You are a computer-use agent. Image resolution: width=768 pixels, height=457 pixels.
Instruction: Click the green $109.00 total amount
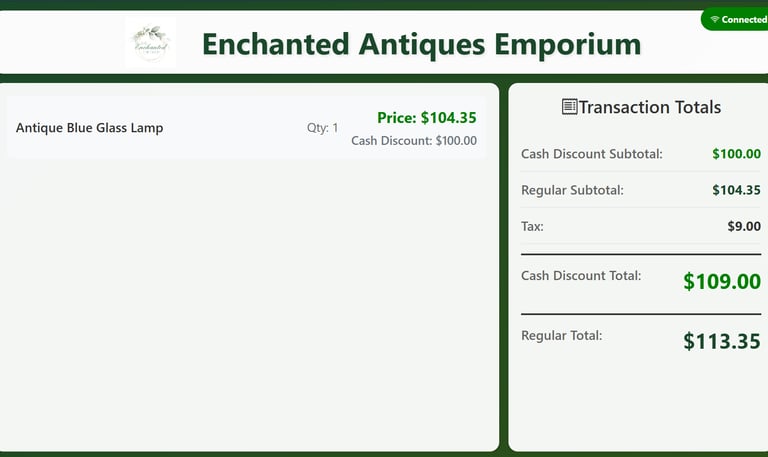click(721, 282)
